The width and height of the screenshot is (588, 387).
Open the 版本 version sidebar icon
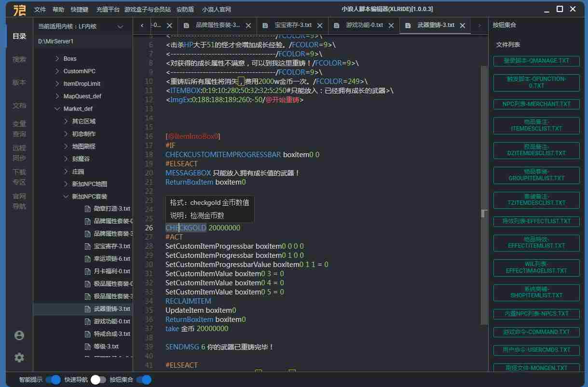coord(19,82)
